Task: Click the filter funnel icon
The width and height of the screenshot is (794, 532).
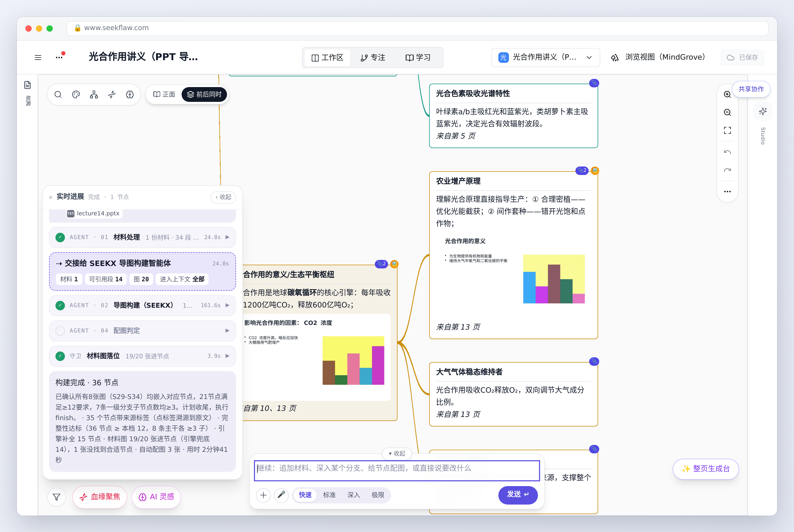Action: (57, 497)
